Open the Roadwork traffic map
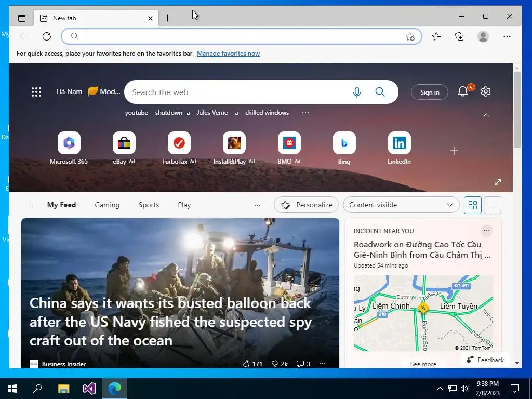 pyautogui.click(x=423, y=313)
